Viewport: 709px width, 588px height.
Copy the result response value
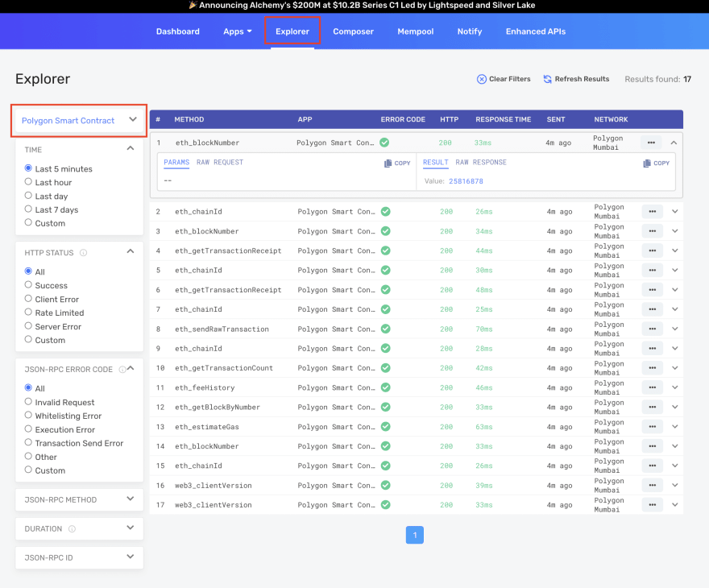(x=656, y=163)
